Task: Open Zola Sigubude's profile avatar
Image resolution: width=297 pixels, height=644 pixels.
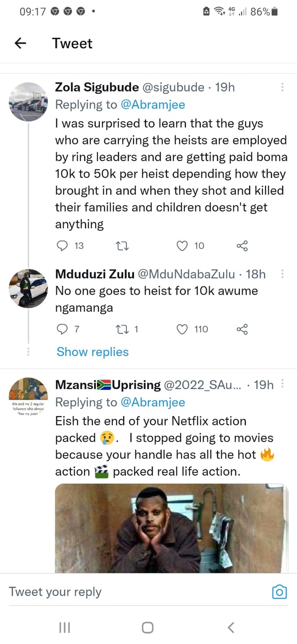Action: [x=28, y=102]
